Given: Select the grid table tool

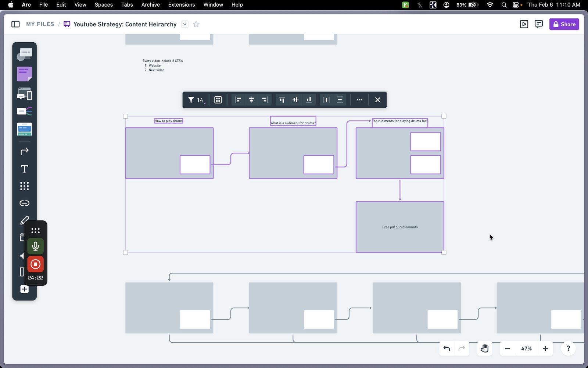Looking at the screenshot, I should coord(24,186).
